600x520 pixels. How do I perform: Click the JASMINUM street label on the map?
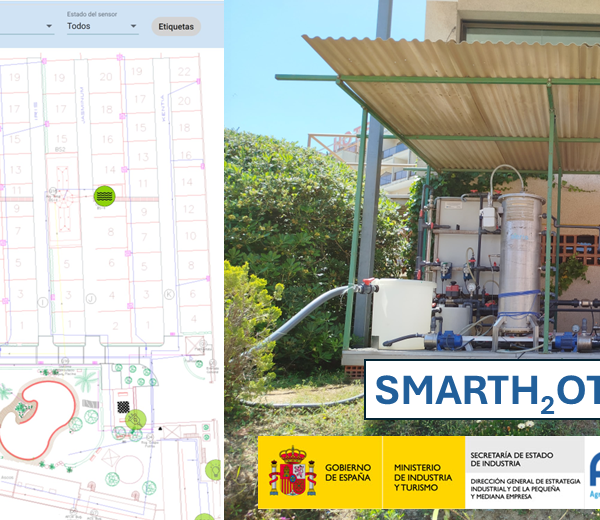pyautogui.click(x=82, y=105)
